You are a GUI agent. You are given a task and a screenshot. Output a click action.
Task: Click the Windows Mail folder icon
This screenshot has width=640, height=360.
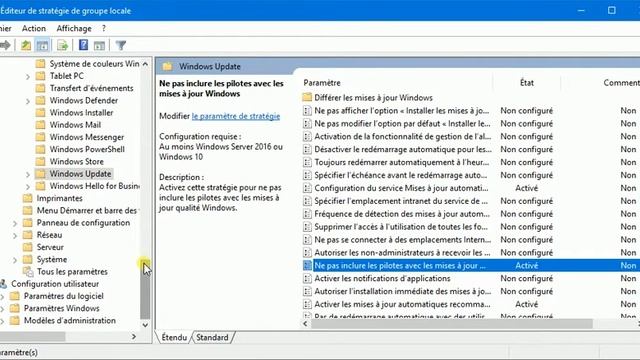point(40,125)
